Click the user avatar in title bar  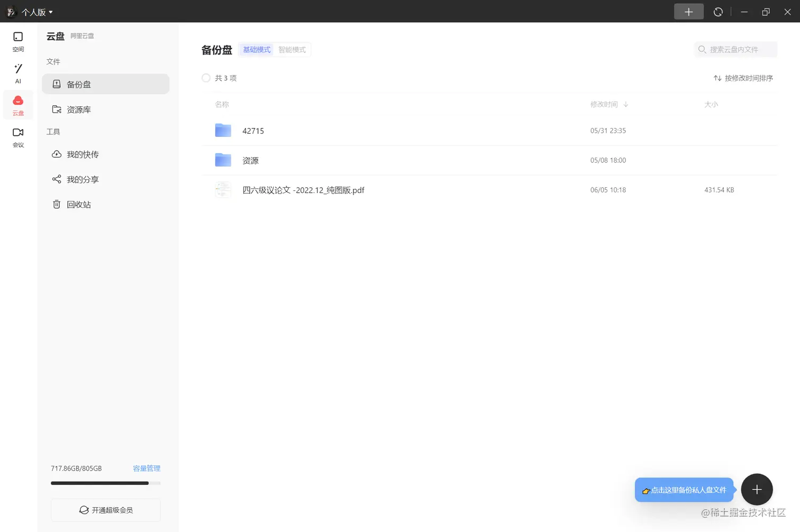pyautogui.click(x=11, y=12)
